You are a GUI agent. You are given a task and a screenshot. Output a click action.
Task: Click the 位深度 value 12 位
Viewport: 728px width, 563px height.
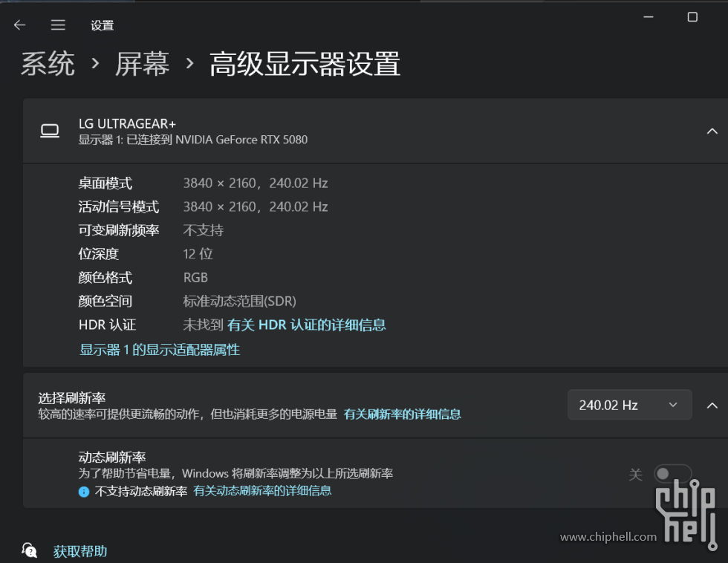[198, 254]
